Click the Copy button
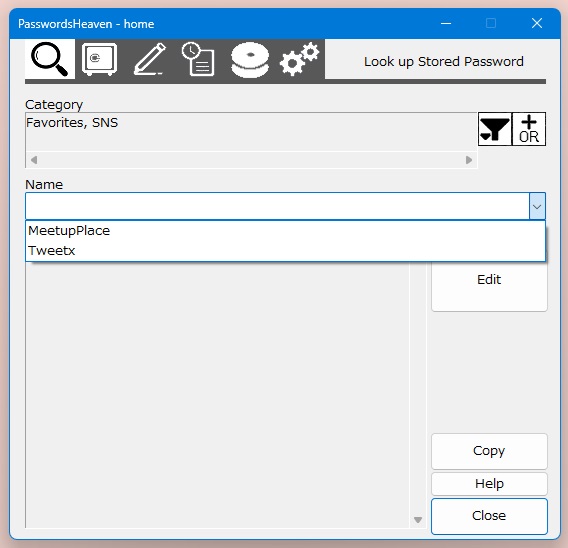The width and height of the screenshot is (568, 548). point(489,451)
